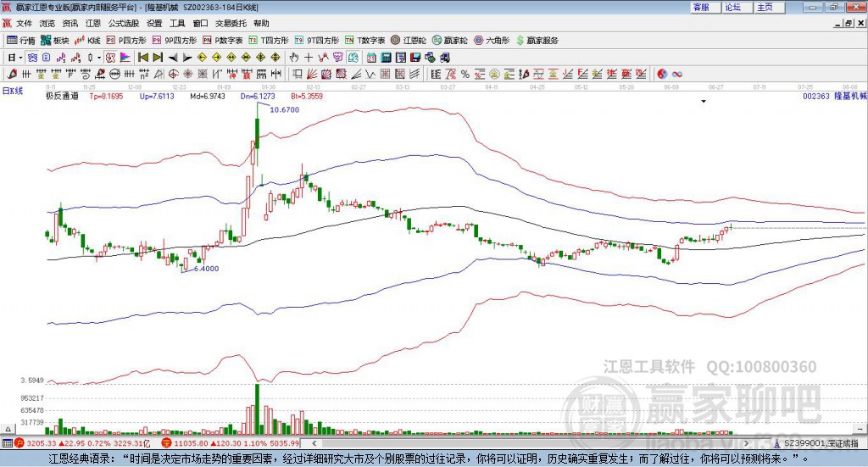Open the 文件 menu
The image size is (868, 467).
(x=24, y=23)
